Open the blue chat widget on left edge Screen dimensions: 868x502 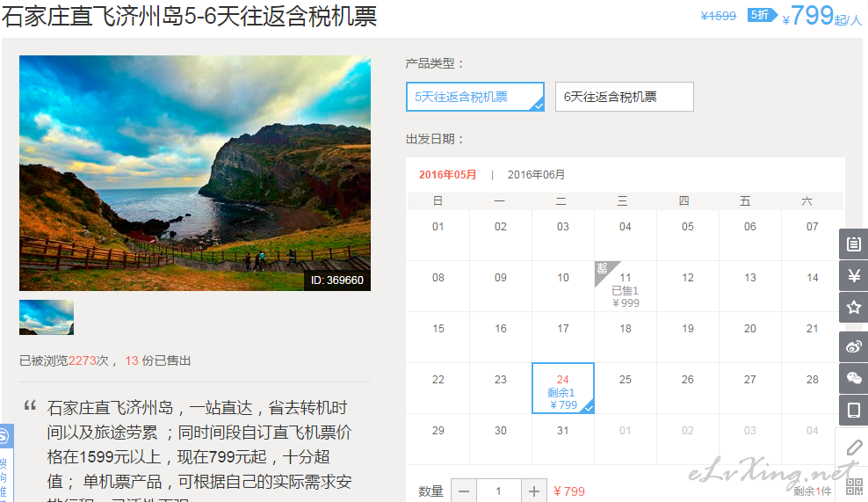point(6,463)
